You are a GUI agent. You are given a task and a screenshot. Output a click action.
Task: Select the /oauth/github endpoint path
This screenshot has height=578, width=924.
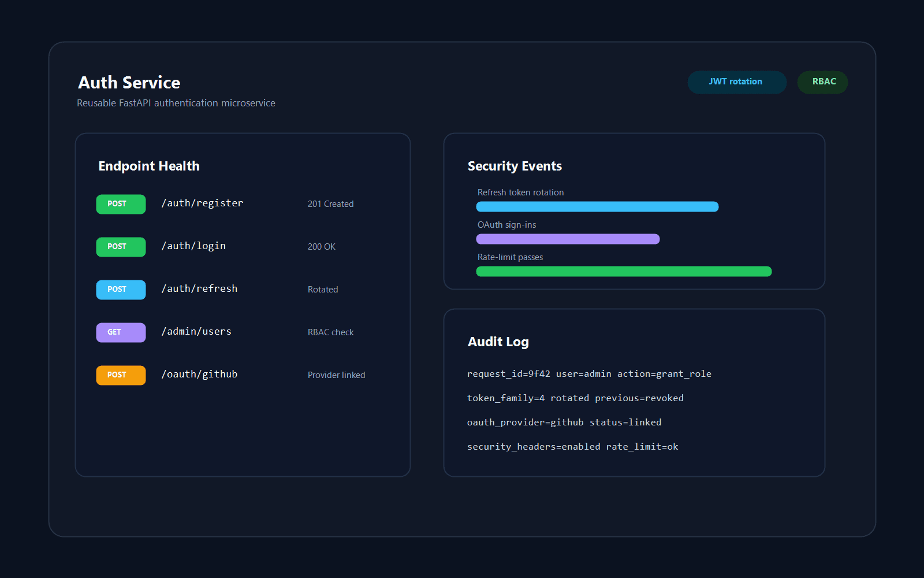click(199, 375)
